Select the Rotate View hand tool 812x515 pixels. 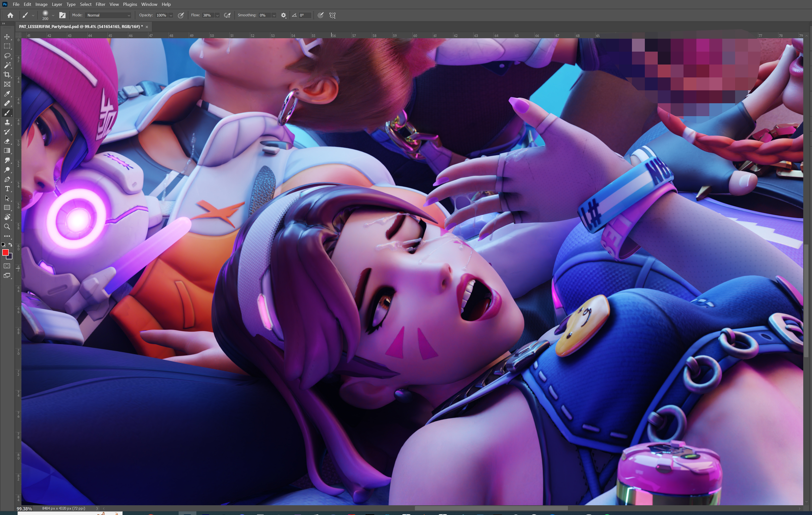point(7,217)
